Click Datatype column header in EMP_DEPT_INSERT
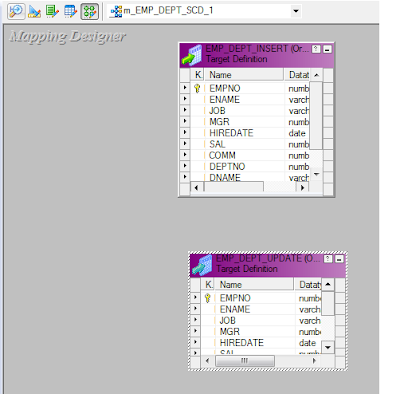 pyautogui.click(x=298, y=75)
